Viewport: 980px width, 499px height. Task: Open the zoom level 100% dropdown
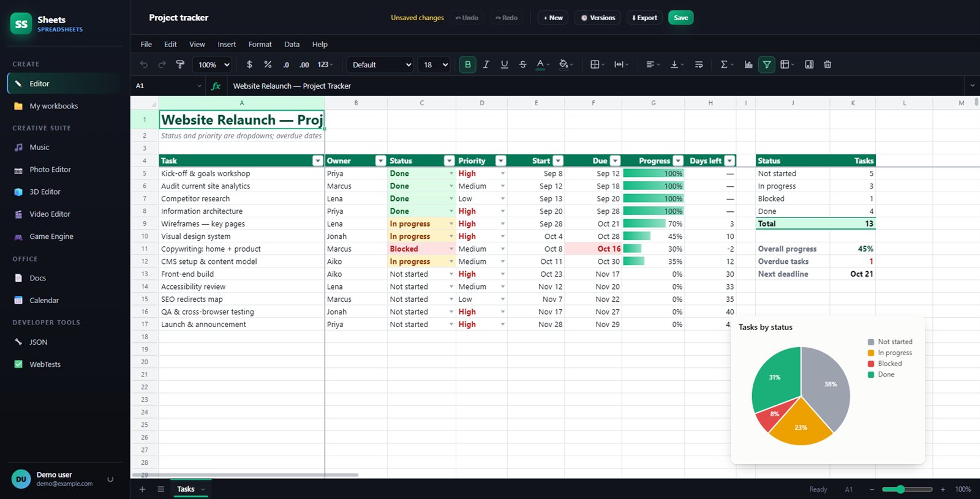(213, 64)
